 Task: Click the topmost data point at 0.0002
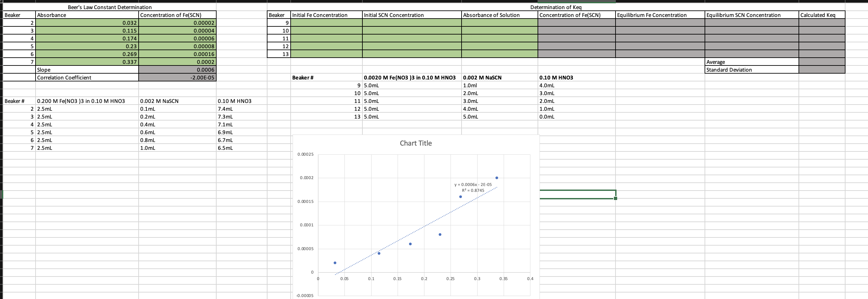(x=497, y=178)
